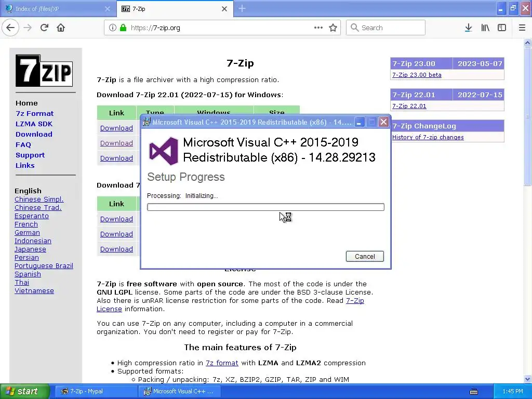This screenshot has height=399, width=532.
Task: Cancel the Visual C++ setup
Action: [365, 257]
